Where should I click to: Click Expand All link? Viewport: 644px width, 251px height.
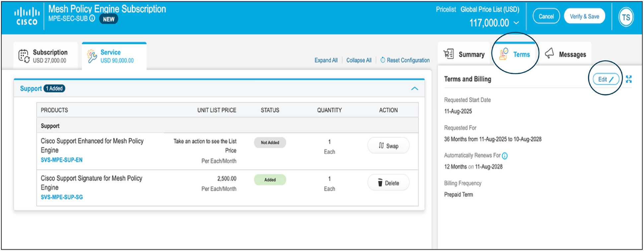coord(326,60)
